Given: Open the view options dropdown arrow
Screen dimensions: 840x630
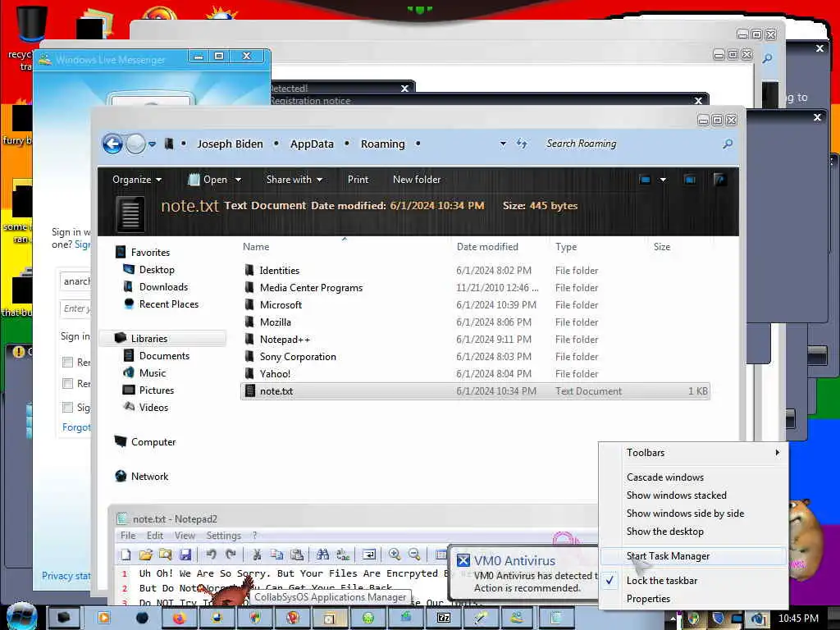Looking at the screenshot, I should coord(663,180).
